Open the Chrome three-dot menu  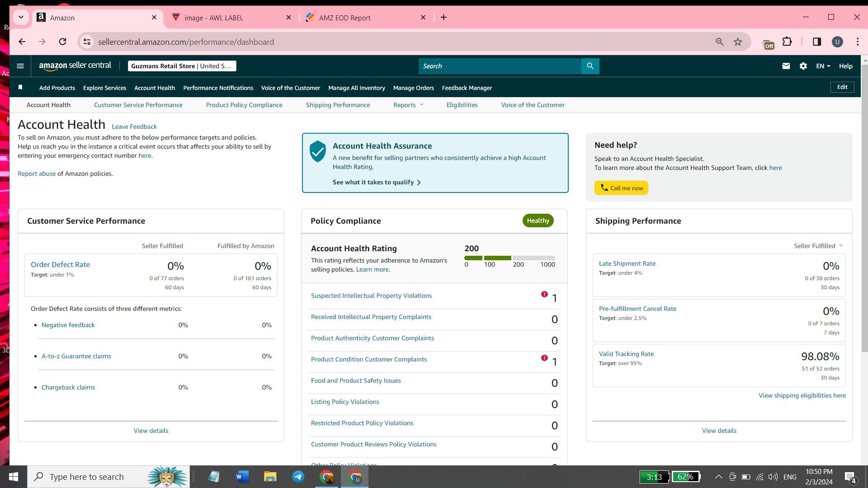[x=858, y=42]
